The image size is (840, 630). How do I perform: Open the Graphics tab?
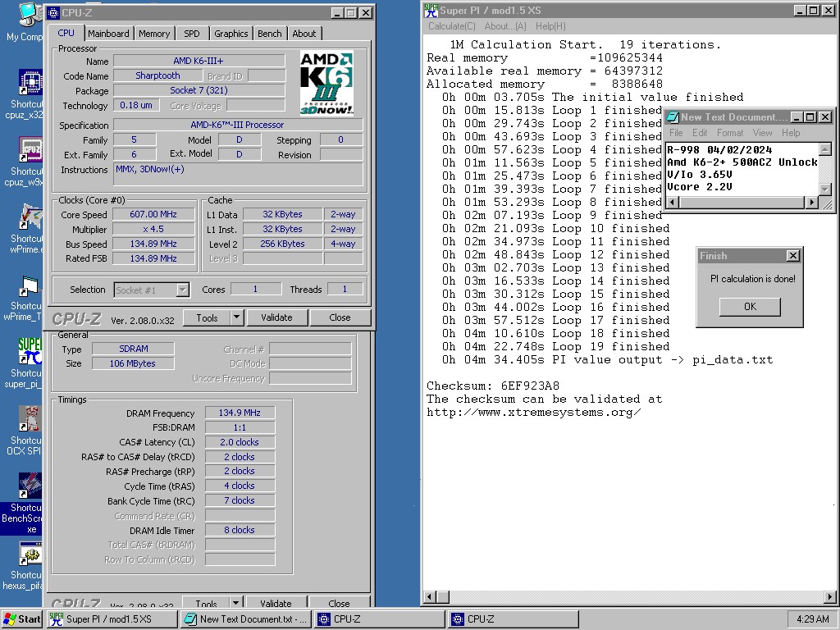(x=231, y=34)
